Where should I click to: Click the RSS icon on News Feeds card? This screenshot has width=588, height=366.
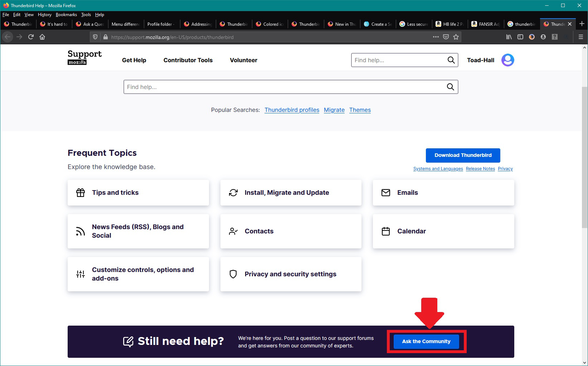[81, 231]
